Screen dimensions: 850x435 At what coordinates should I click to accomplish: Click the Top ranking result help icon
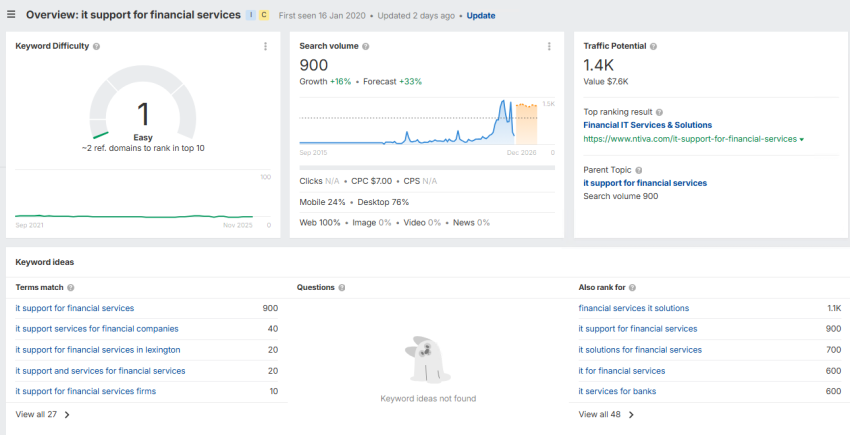[659, 112]
